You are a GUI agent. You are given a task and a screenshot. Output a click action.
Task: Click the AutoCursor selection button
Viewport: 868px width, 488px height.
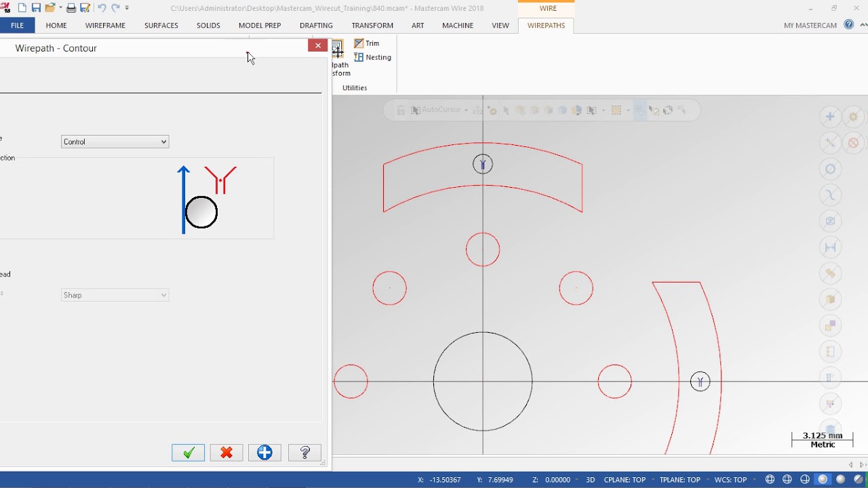(435, 110)
